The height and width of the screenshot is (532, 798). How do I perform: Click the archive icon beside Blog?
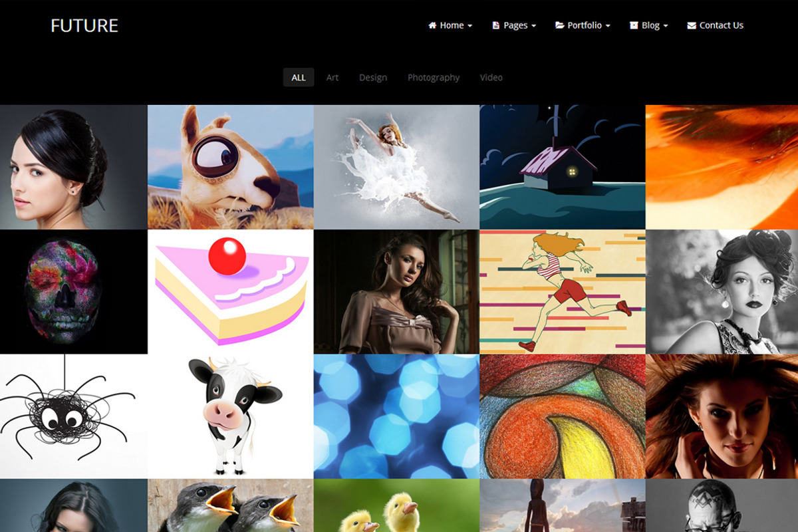click(x=634, y=25)
